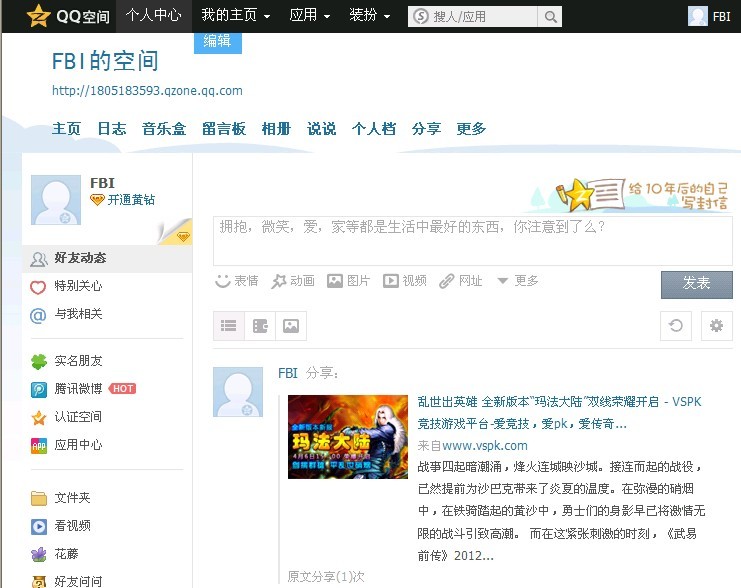Open the 日志 tab
Viewport: 741px width, 588px height.
coord(112,129)
